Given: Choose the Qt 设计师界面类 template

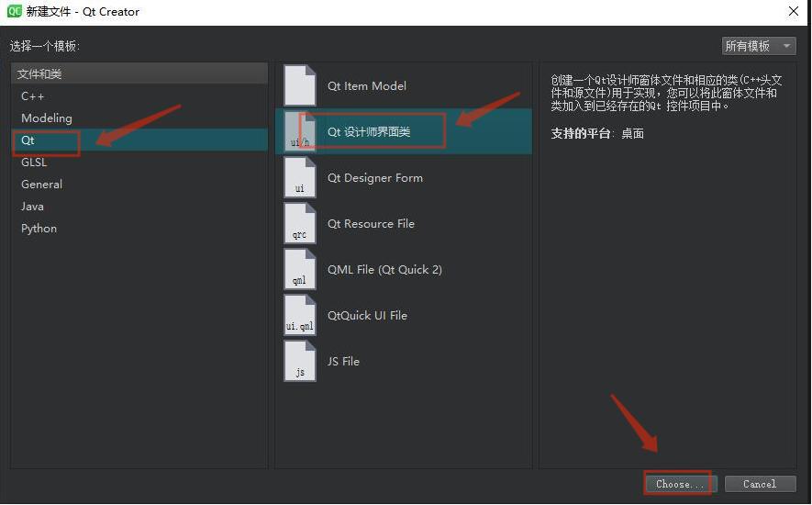Looking at the screenshot, I should [404, 131].
